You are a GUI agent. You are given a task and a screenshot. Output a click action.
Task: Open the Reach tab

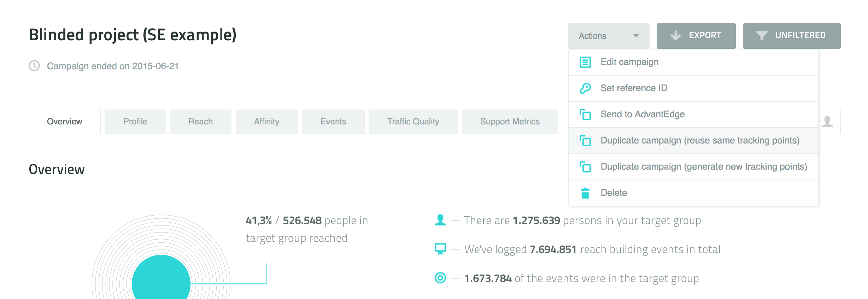(201, 122)
